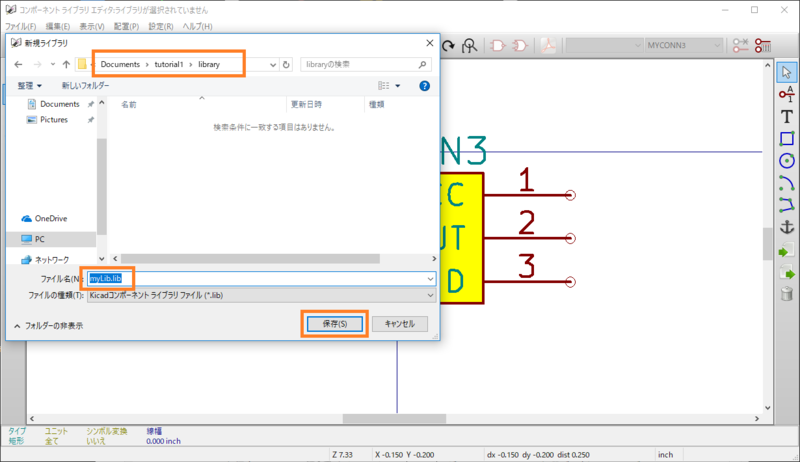Viewport: 800px width, 462px height.
Task: Select the arrow cursor tool in right toolbar
Action: [786, 72]
